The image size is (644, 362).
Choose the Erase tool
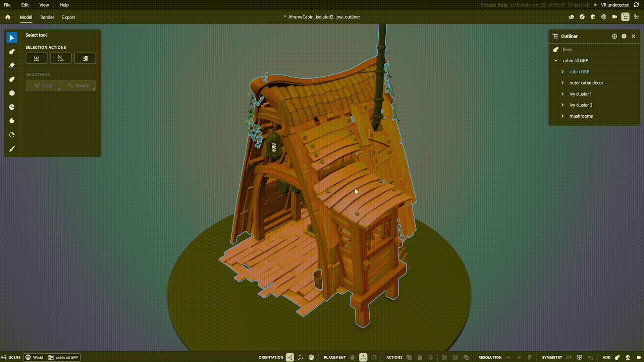[x=12, y=65]
